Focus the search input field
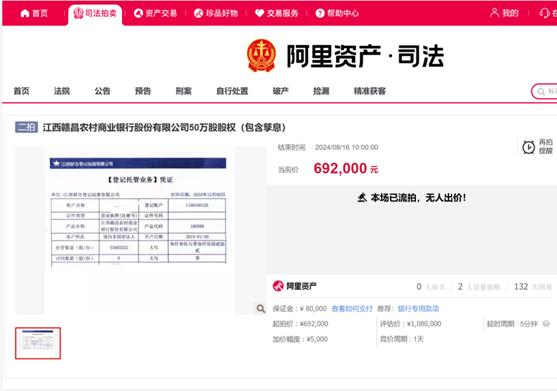This screenshot has width=557, height=391. point(545,91)
